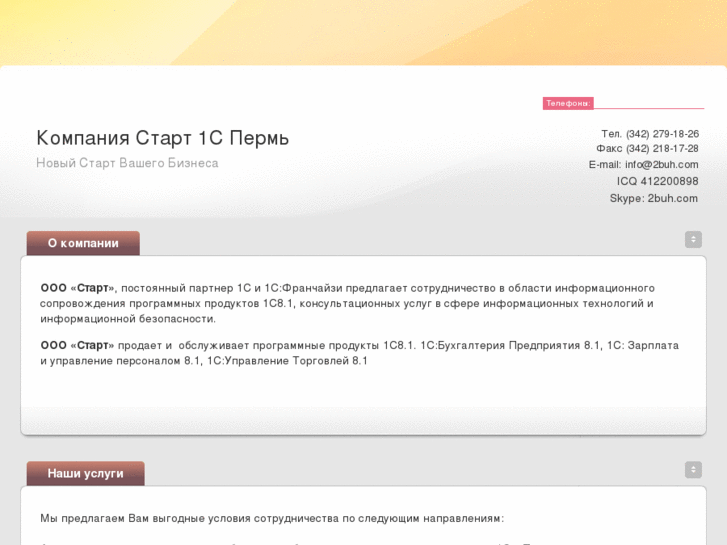Collapse the Наши услуги section toggle
727x545 pixels.
(693, 469)
